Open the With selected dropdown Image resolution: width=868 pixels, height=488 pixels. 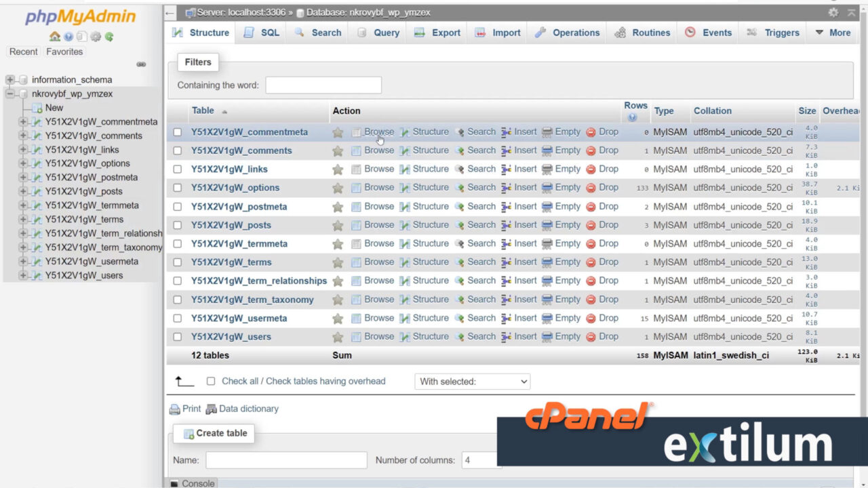471,382
